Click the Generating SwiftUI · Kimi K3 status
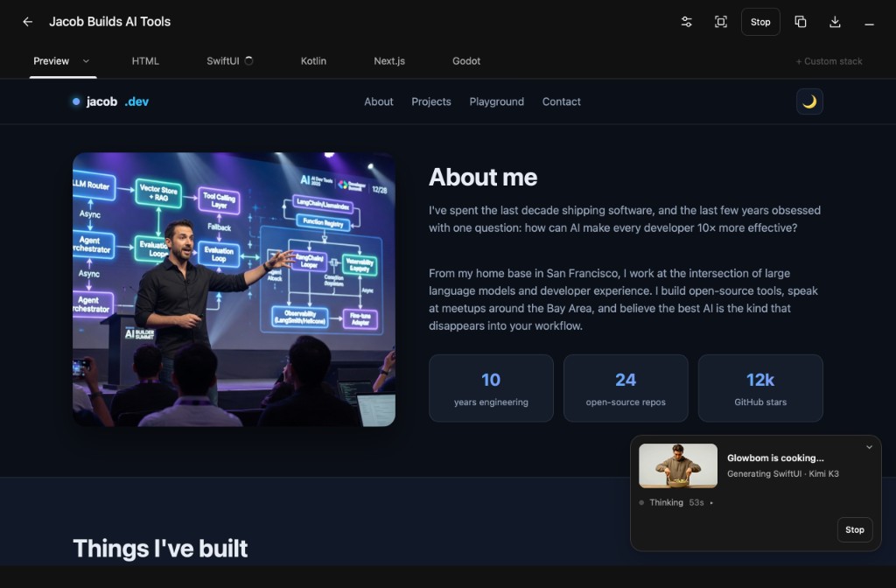 tap(783, 473)
